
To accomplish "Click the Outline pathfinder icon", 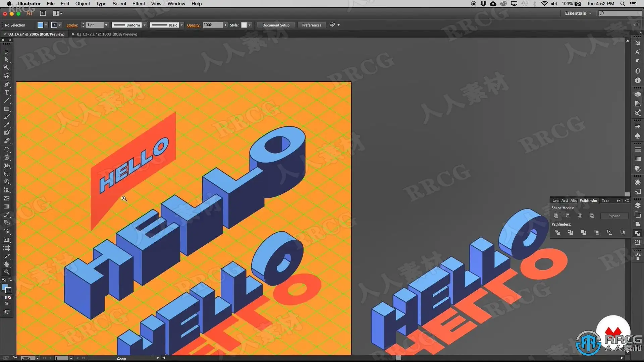I will (610, 232).
